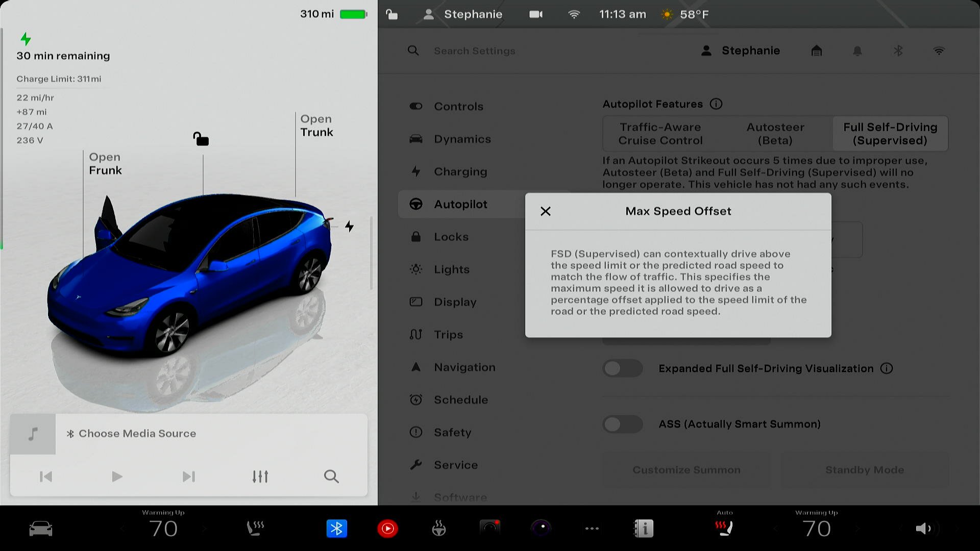Select Full Self-Driving (Supervised) option
The image size is (980, 551).
tap(890, 134)
